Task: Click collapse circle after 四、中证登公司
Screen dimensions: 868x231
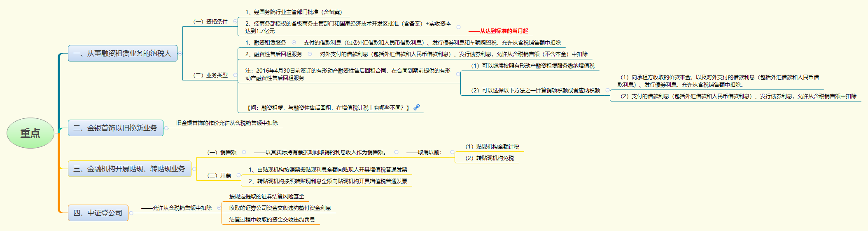Action: click(131, 213)
